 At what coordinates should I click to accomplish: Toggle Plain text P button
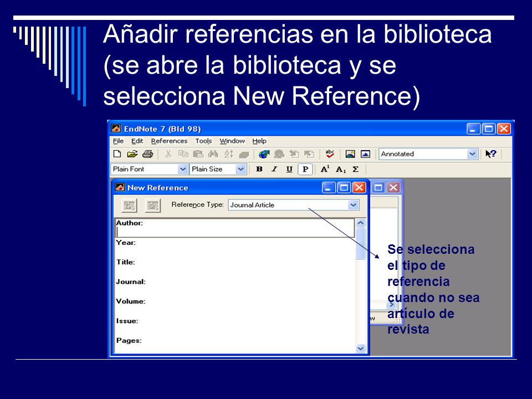305,169
